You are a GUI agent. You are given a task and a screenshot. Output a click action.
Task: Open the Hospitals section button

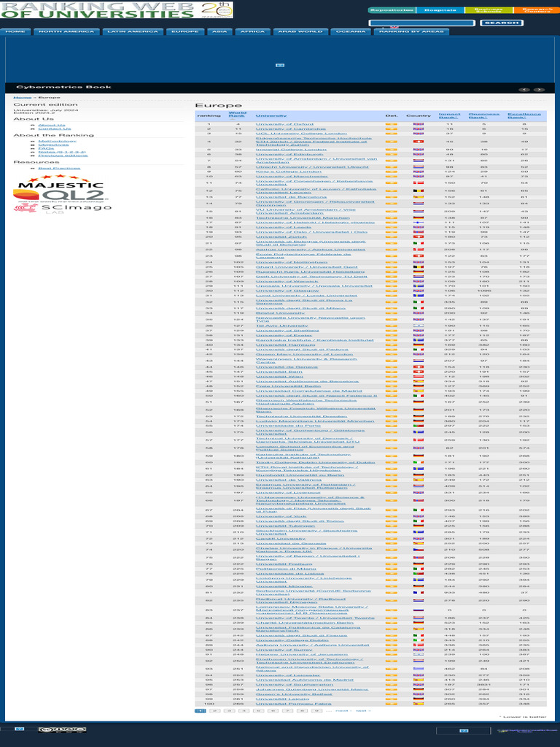click(x=440, y=10)
